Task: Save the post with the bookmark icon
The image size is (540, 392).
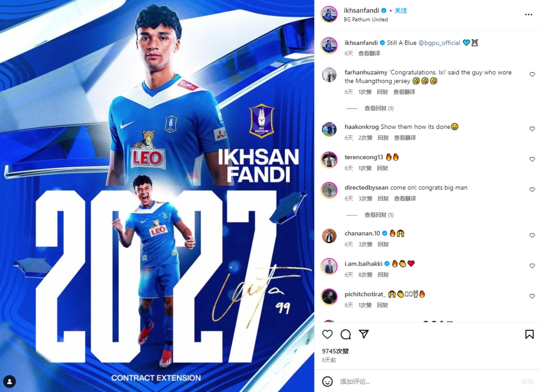Action: coord(529,334)
